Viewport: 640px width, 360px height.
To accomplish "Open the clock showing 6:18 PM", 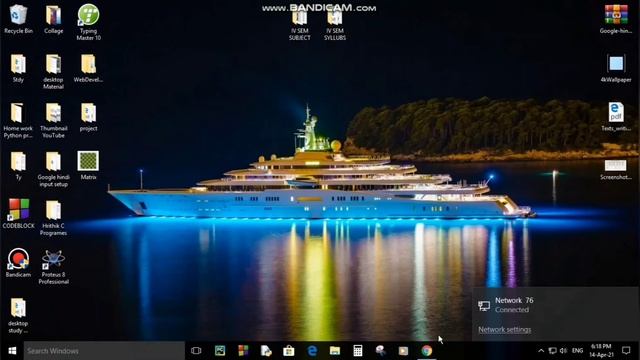I will point(601,351).
